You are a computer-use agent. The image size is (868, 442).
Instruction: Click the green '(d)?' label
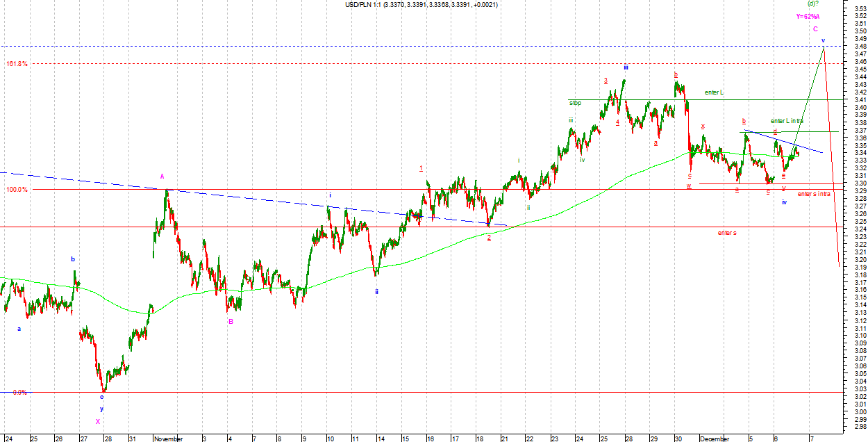pyautogui.click(x=812, y=3)
